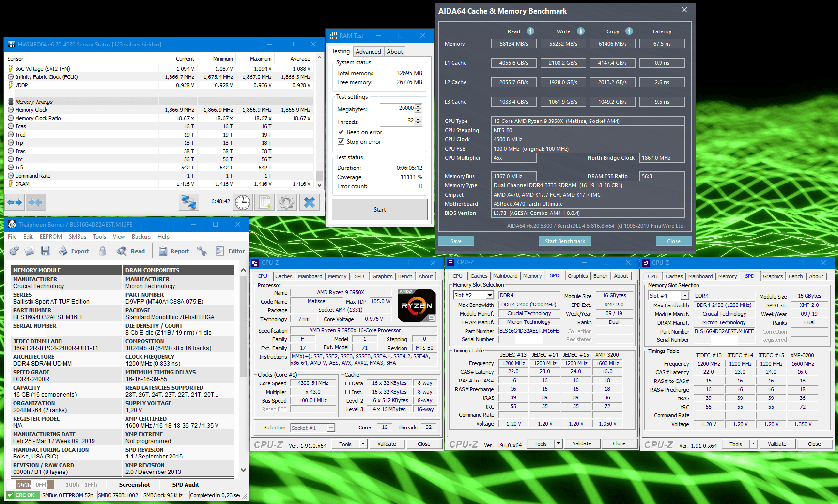Click HWiNFO sensor list scrollbar thumb

[x=319, y=175]
